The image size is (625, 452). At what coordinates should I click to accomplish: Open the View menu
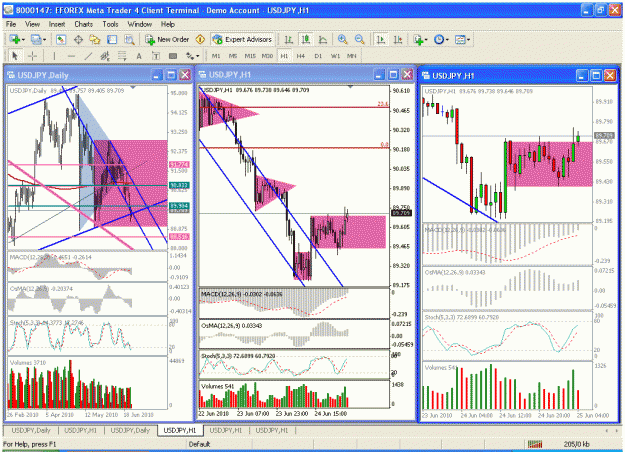(32, 24)
